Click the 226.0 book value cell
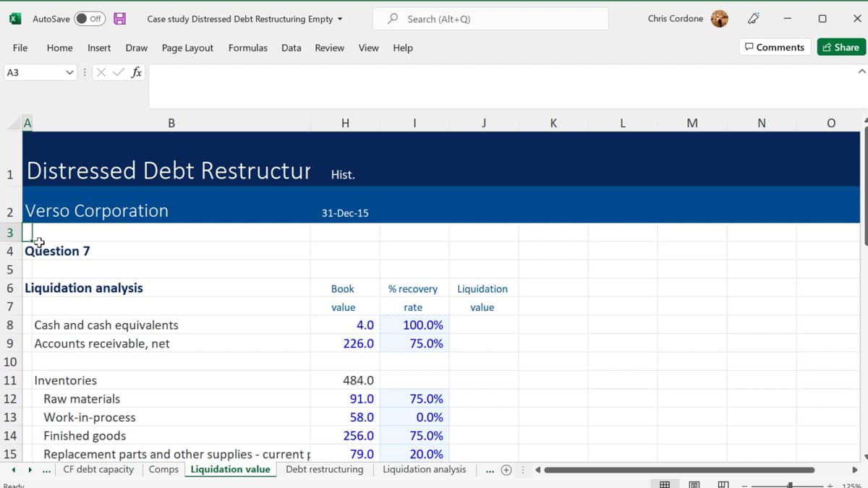Viewport: 868px width, 488px height. (x=345, y=343)
